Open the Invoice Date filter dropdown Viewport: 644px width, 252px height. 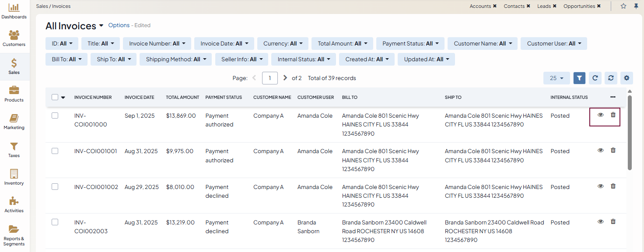click(224, 44)
